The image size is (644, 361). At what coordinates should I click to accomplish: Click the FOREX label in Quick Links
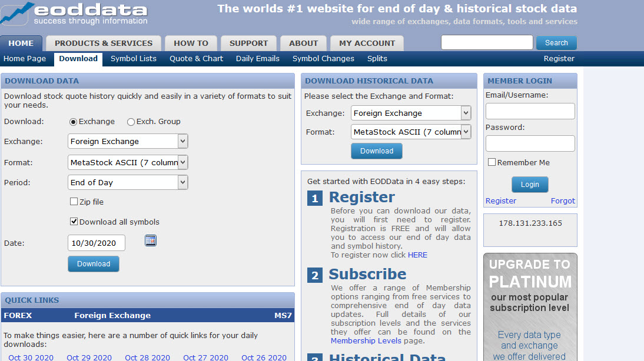[18, 316]
